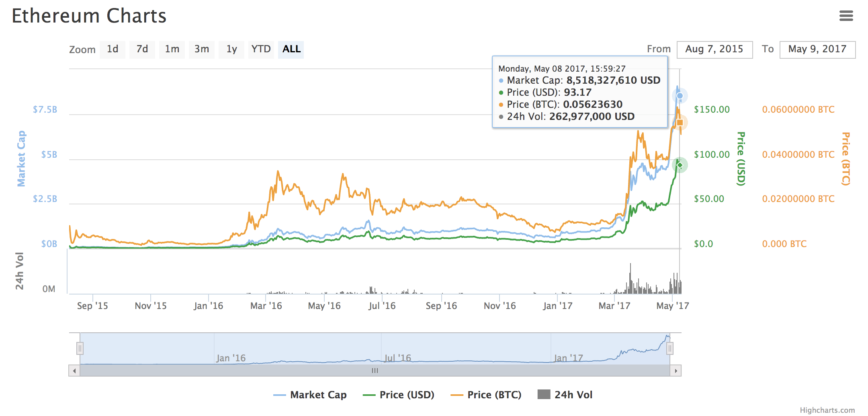
Task: Set zoom to 1m
Action: (x=172, y=49)
